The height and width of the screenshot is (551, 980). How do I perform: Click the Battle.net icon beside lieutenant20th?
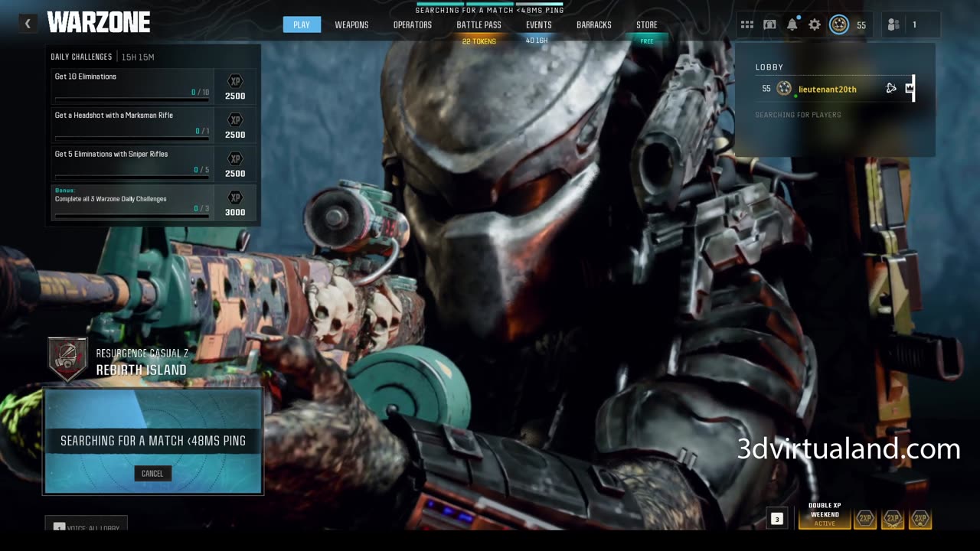pyautogui.click(x=891, y=88)
